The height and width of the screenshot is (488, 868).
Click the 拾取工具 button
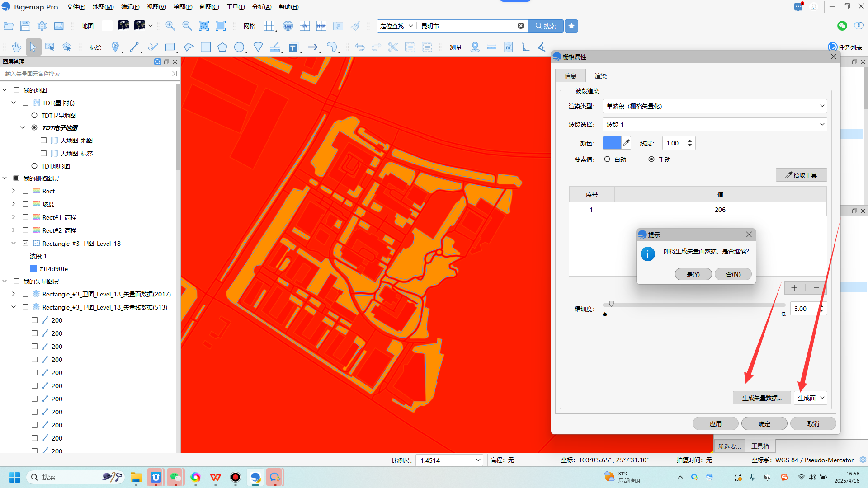click(x=801, y=175)
